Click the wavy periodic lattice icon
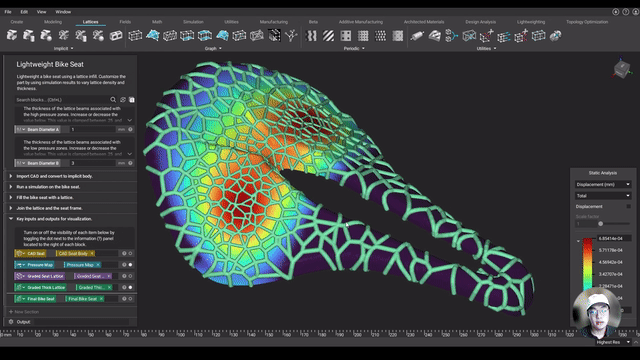 point(311,36)
